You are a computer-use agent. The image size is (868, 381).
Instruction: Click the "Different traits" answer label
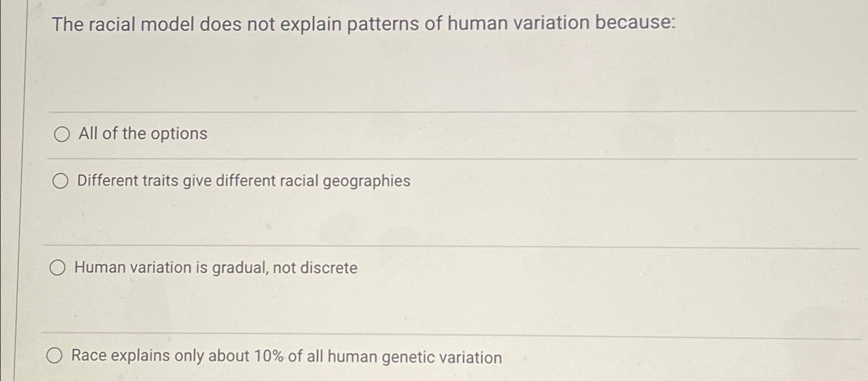[243, 180]
